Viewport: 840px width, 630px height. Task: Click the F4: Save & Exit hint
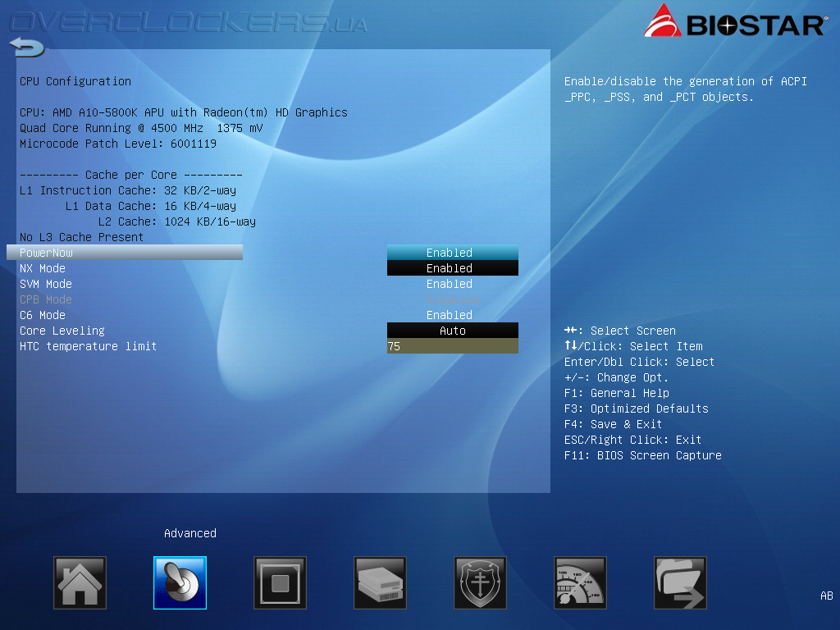coord(614,424)
